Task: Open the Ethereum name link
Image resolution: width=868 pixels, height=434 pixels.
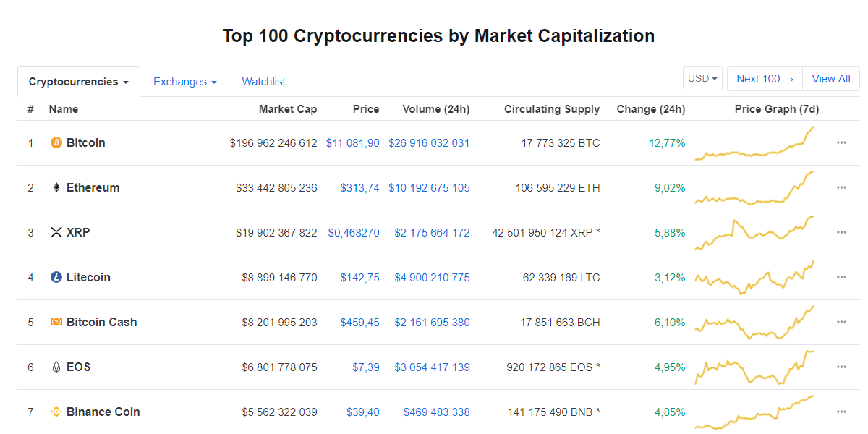Action: [93, 188]
